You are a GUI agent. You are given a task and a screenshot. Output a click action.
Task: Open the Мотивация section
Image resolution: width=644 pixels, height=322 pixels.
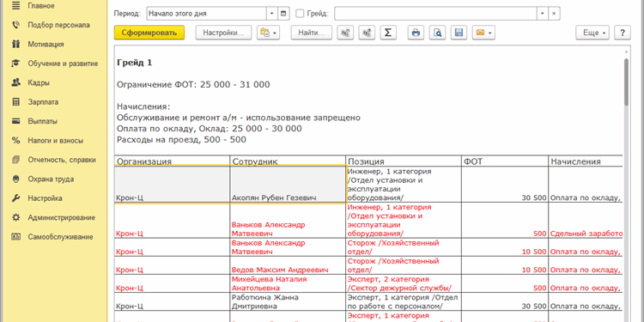46,45
